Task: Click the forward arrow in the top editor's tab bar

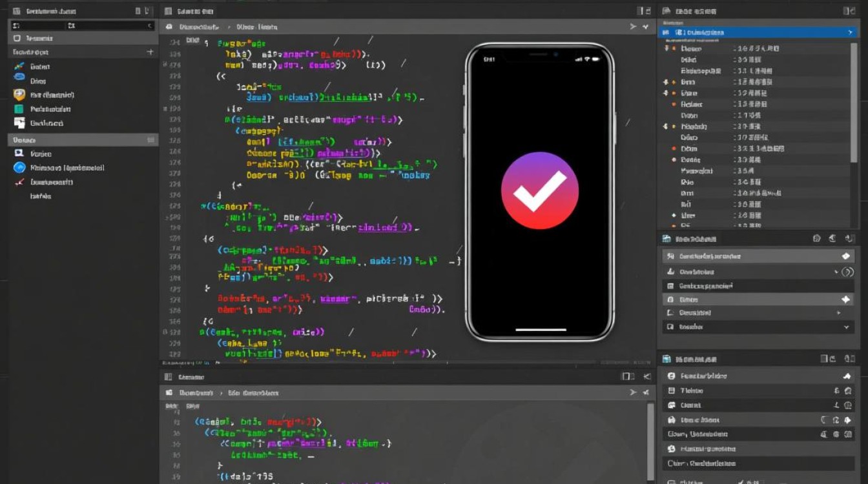Action: (x=633, y=27)
